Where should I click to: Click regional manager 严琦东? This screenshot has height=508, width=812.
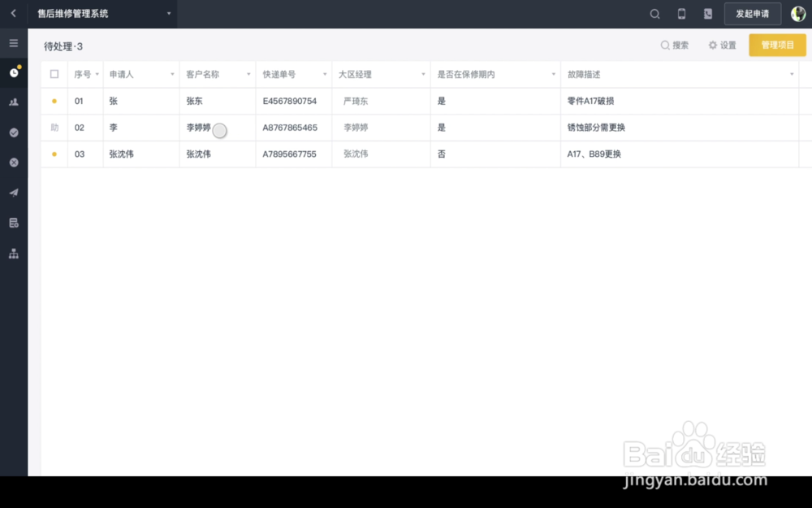356,101
